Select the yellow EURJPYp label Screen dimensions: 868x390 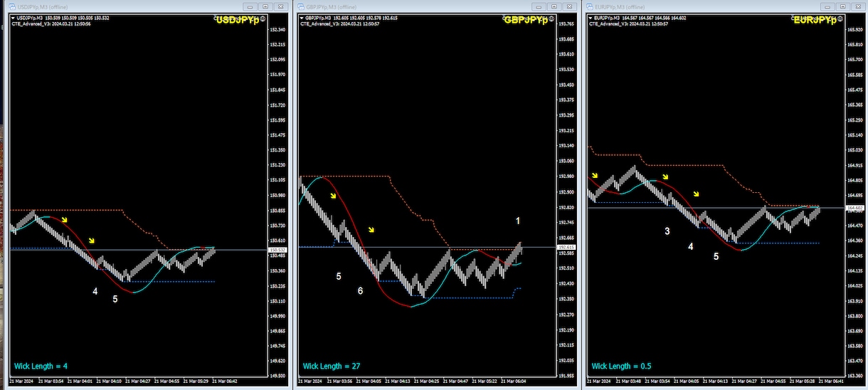tap(815, 20)
